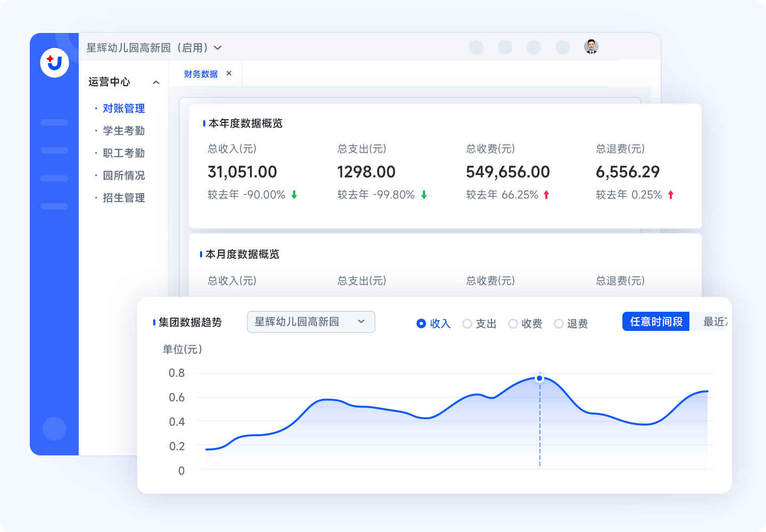Click the highlighted data point on chart
Image resolution: width=766 pixels, height=532 pixels.
(x=539, y=378)
